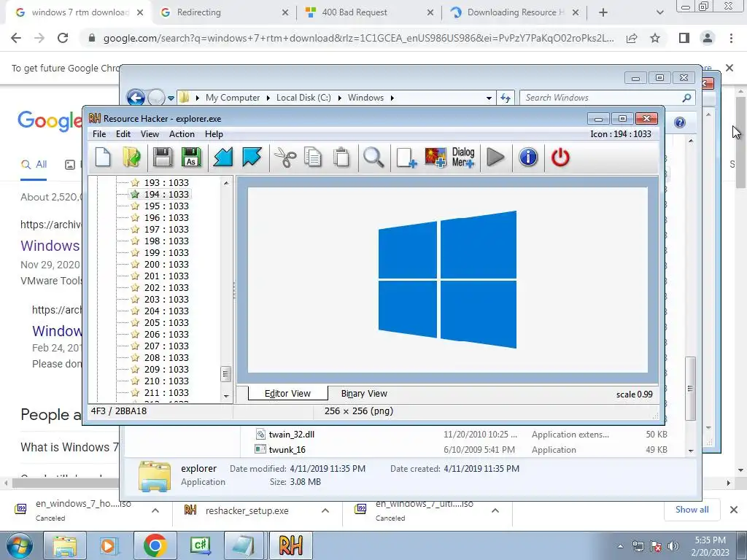Image resolution: width=747 pixels, height=560 pixels.
Task: Expand the Explorer address bar history dropdown
Action: tap(489, 98)
